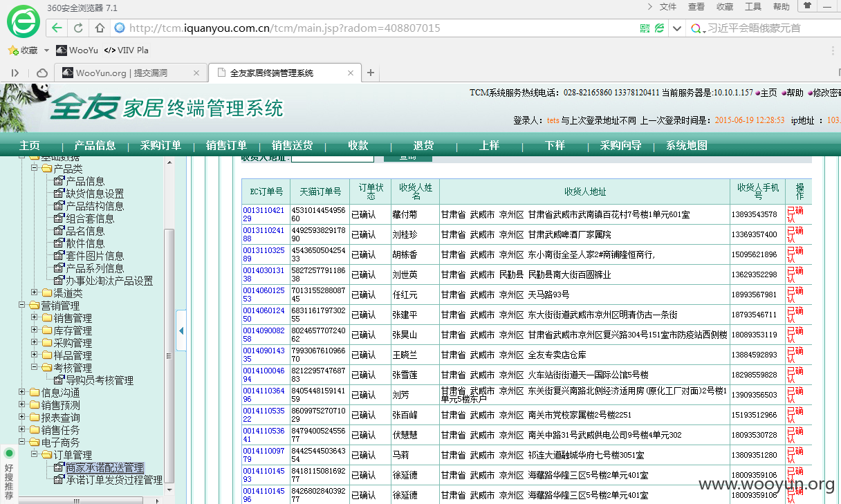841x504 pixels.
Task: Open EC order 001311042129 link
Action: point(263,214)
